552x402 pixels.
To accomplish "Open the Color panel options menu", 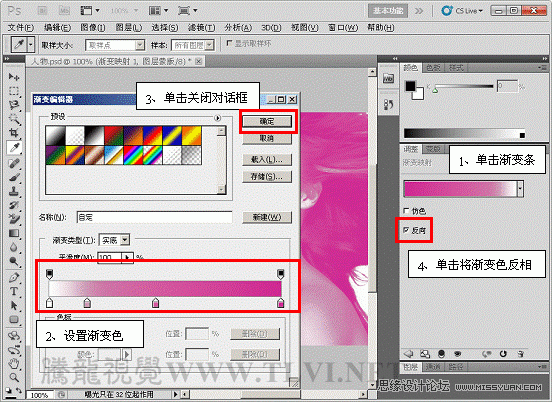I will 541,67.
